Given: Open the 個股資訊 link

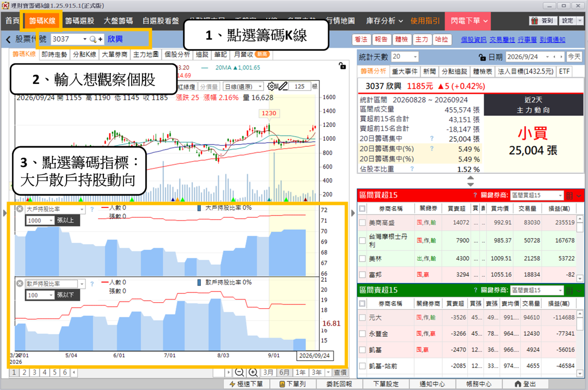Looking at the screenshot, I should (474, 40).
